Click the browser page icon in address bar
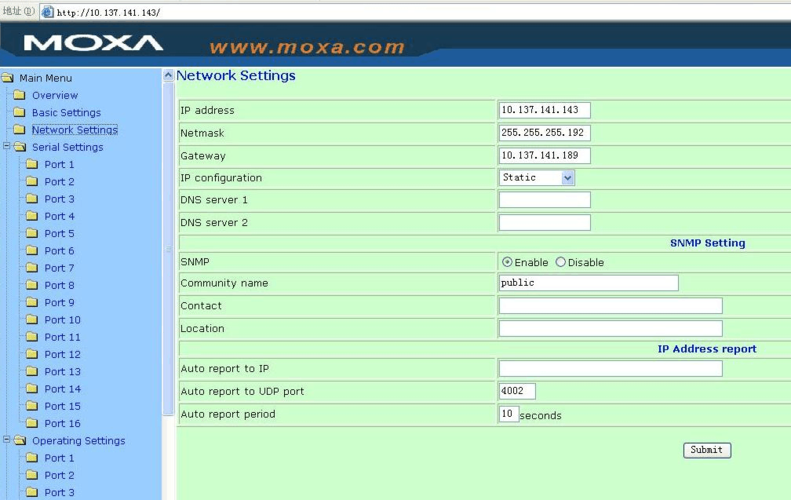 coord(47,12)
